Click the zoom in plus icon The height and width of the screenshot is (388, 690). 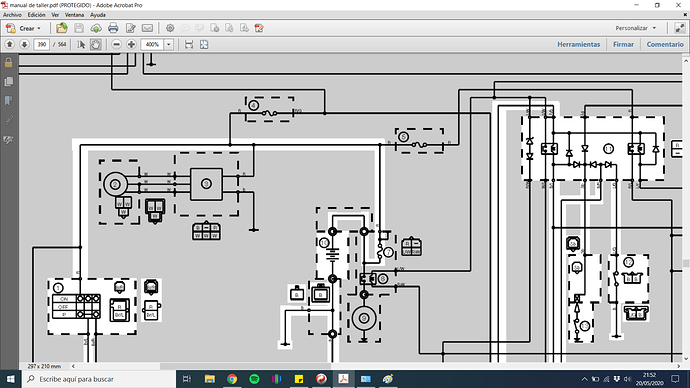click(x=131, y=44)
